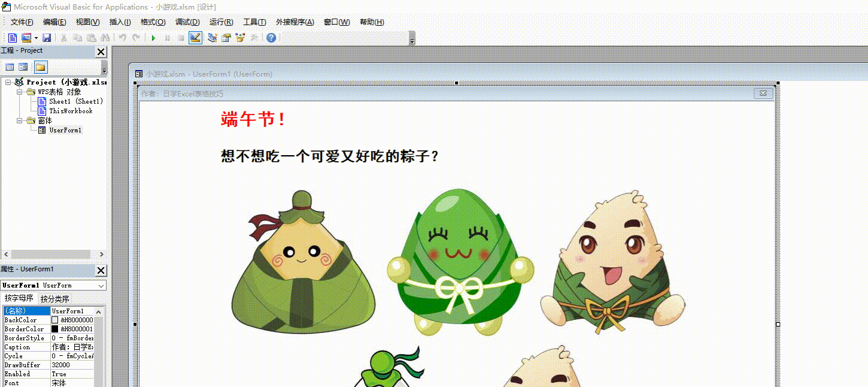
Task: Click the Copy icon in the toolbar
Action: [x=78, y=38]
